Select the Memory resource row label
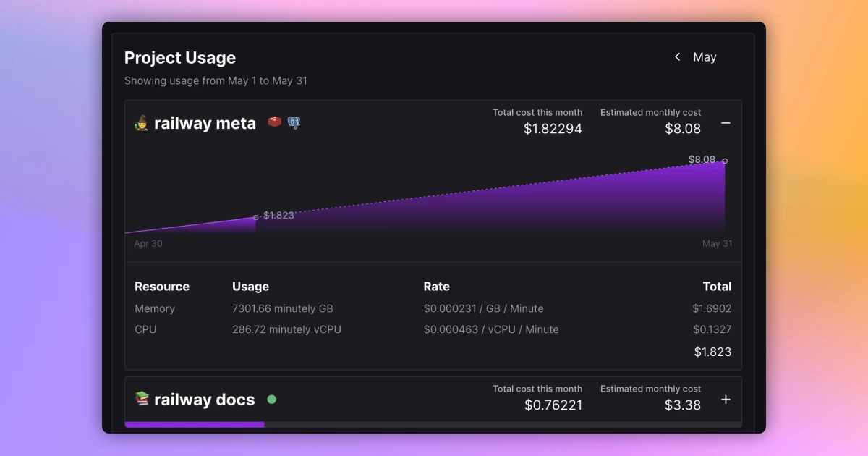 tap(155, 308)
